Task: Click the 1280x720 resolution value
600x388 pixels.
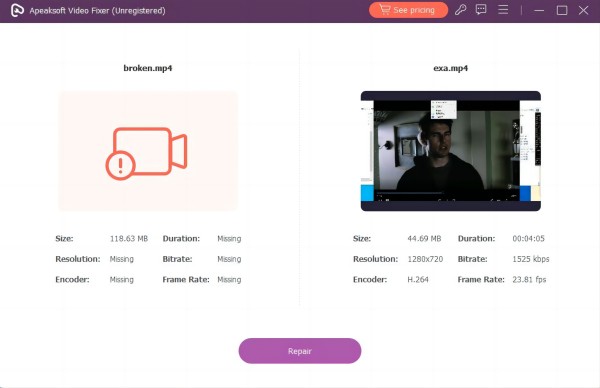Action: [x=425, y=259]
